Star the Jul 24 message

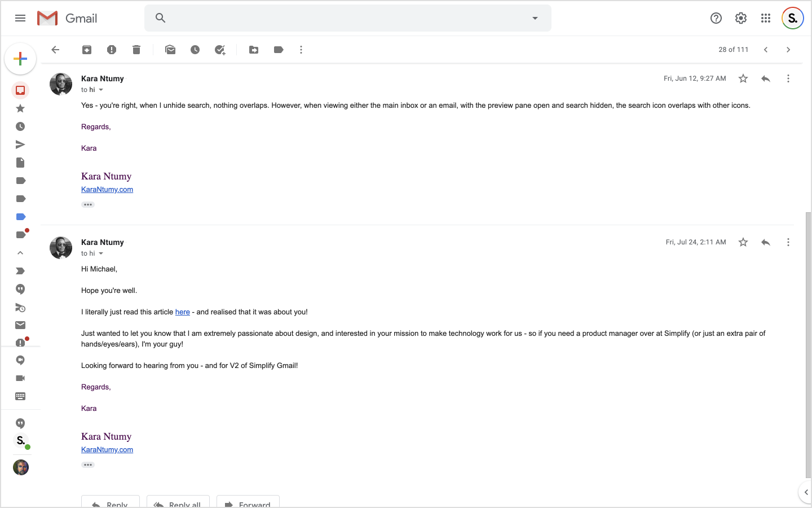point(743,242)
